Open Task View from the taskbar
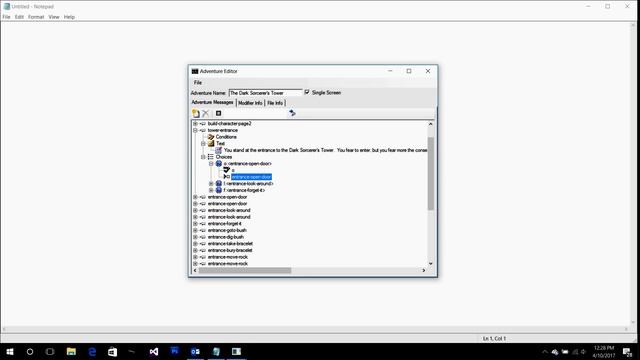640x360 pixels. click(50, 351)
